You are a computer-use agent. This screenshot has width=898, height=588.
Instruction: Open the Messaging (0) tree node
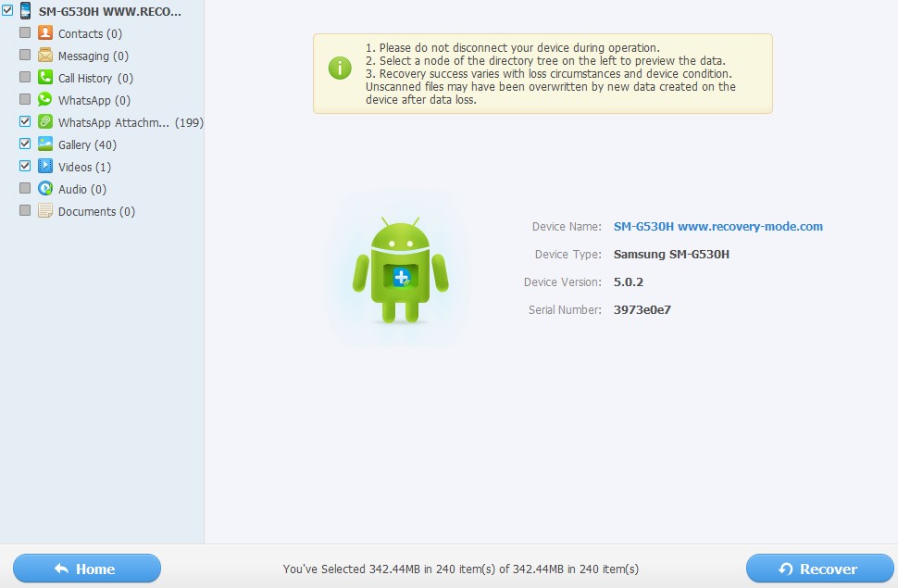(93, 56)
